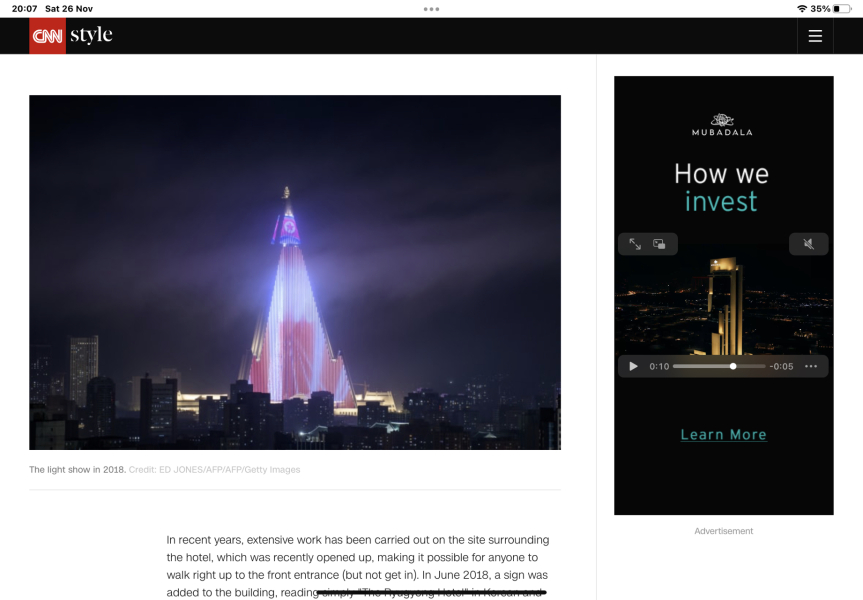
Task: Click the 'How we invest' ad headline
Action: [722, 187]
